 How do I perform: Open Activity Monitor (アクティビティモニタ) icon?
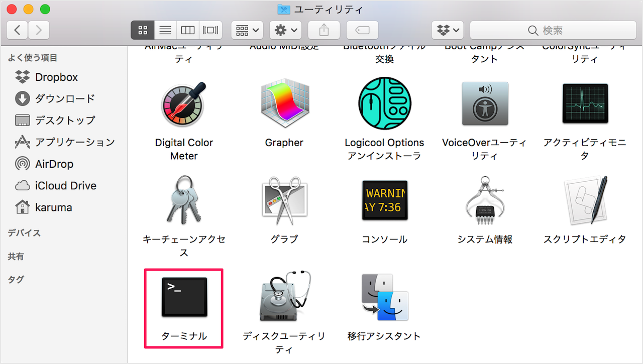click(585, 104)
